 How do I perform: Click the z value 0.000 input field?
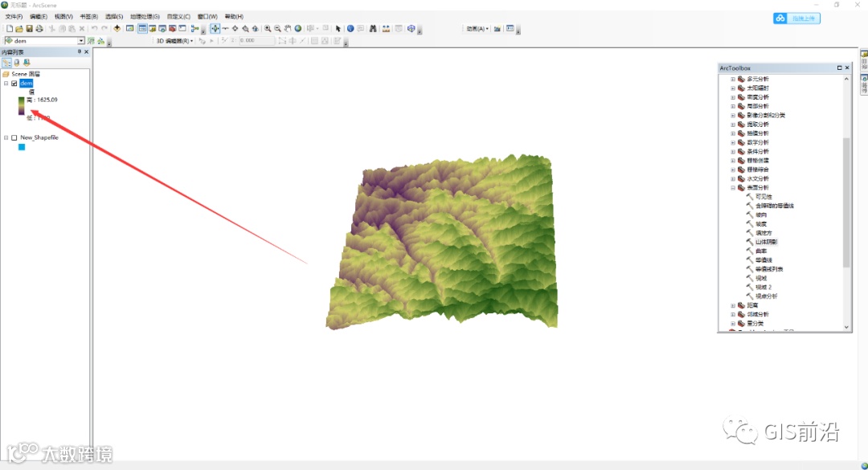click(256, 40)
